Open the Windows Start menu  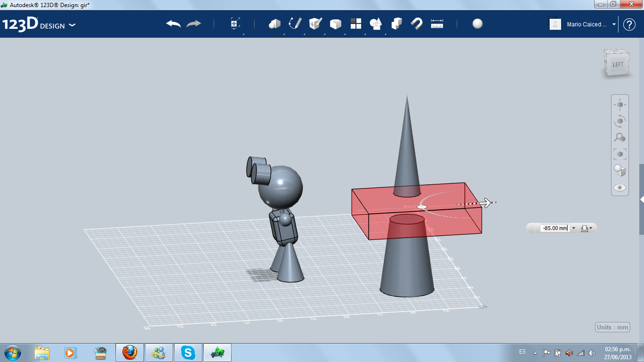13,353
